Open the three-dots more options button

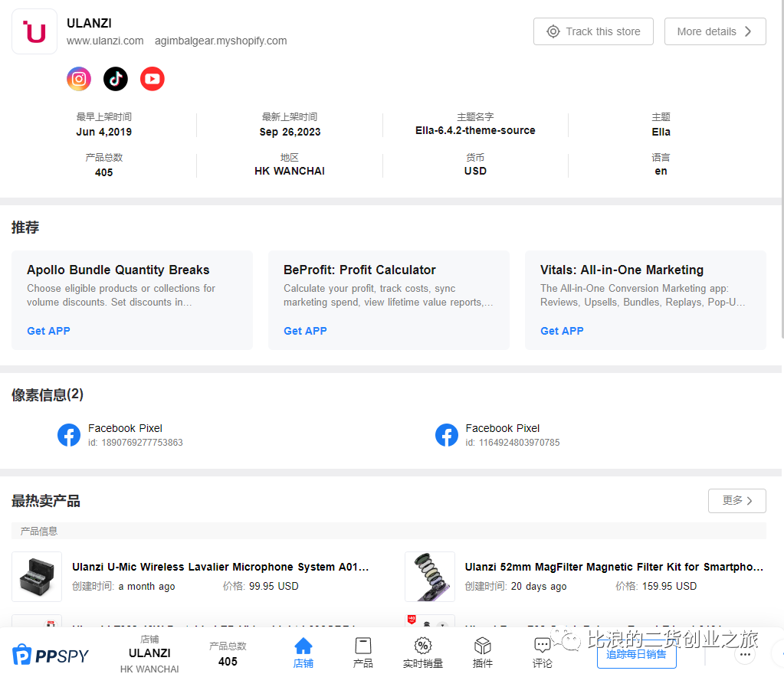coord(745,655)
